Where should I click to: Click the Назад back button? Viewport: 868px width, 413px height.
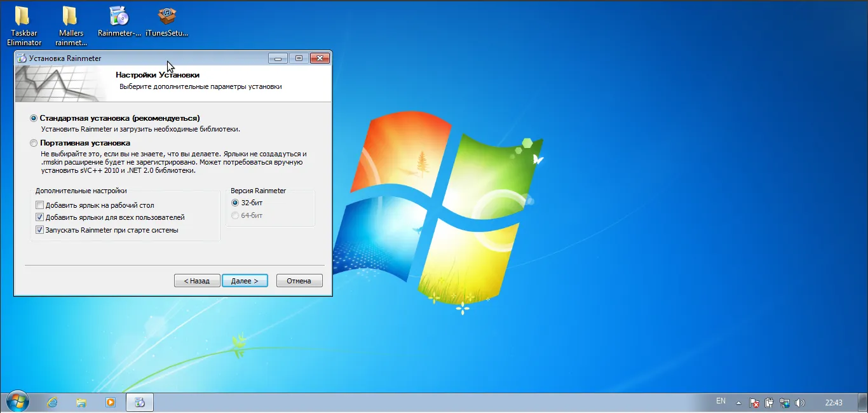197,280
